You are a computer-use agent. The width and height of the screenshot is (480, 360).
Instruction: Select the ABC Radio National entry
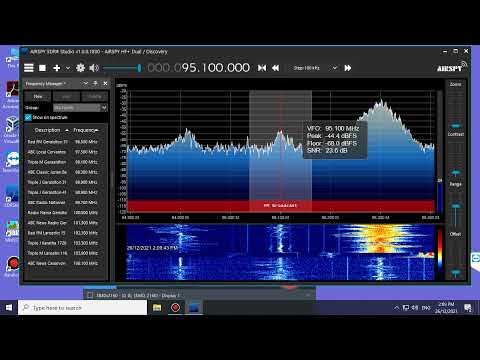(63, 203)
